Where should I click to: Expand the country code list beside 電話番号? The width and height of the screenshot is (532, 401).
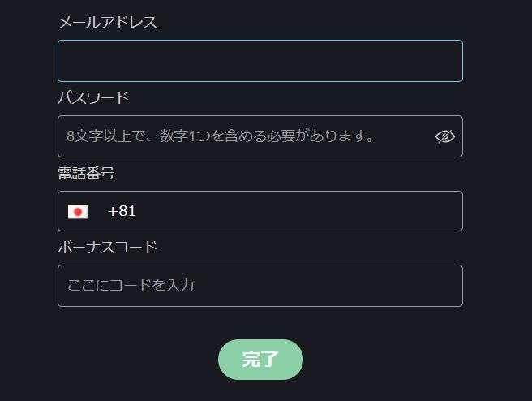coord(78,212)
